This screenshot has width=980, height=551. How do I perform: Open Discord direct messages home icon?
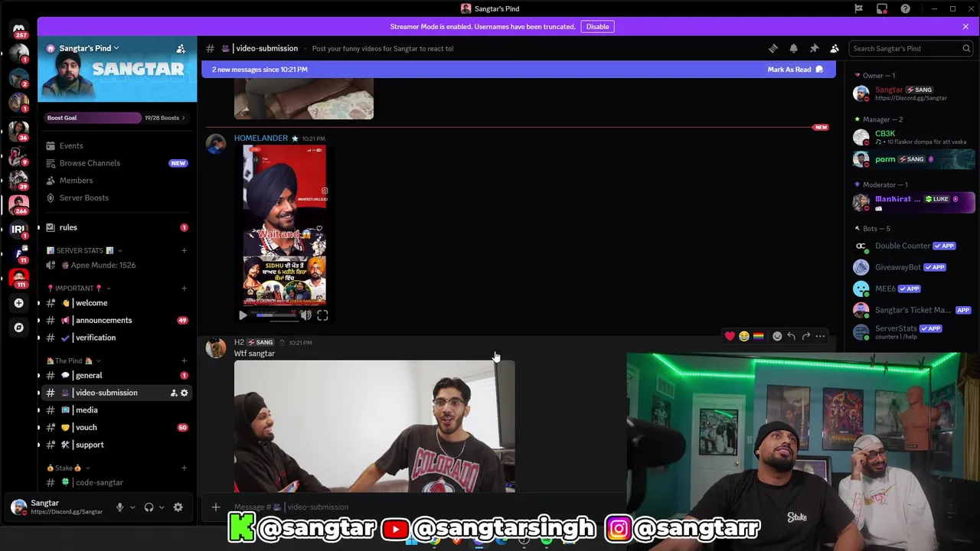[19, 29]
